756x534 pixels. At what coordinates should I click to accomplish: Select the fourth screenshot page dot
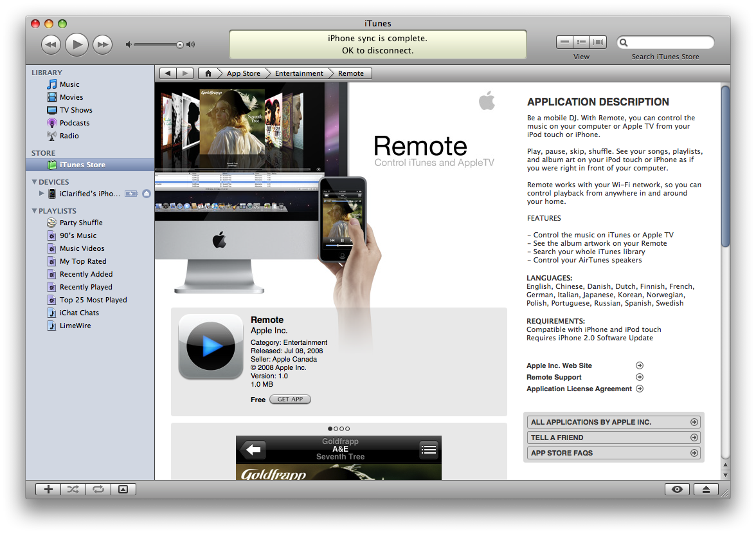tap(348, 429)
